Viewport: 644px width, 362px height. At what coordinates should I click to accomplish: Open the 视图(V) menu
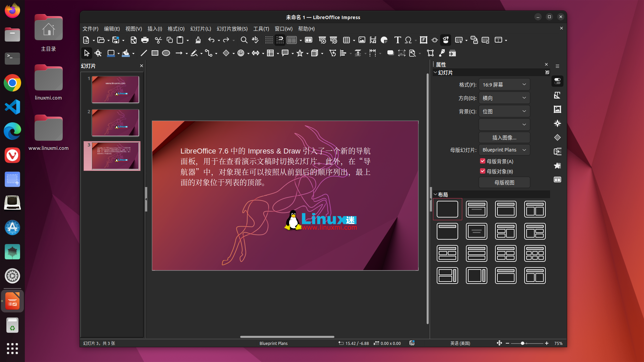tap(133, 28)
